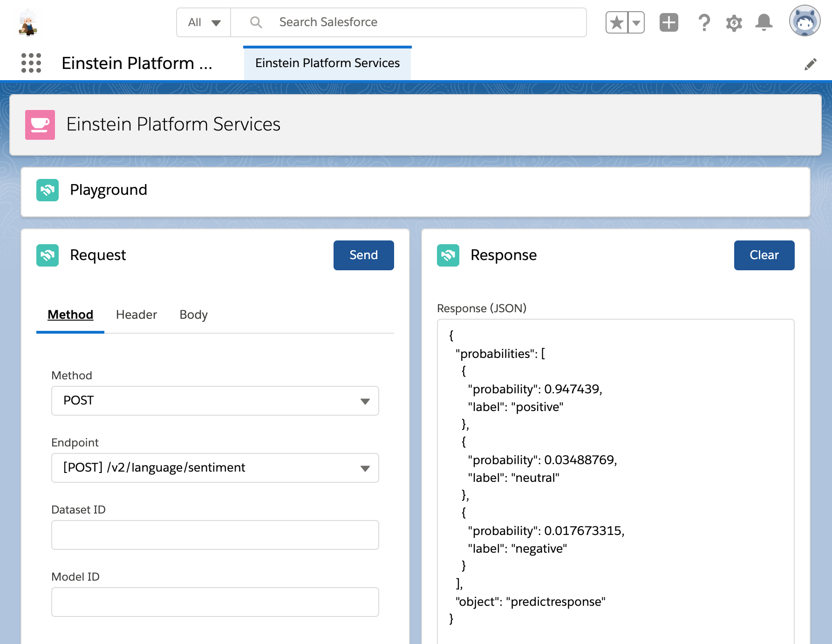
Task: Click the Einstein Platform Services page heading
Action: tap(173, 124)
